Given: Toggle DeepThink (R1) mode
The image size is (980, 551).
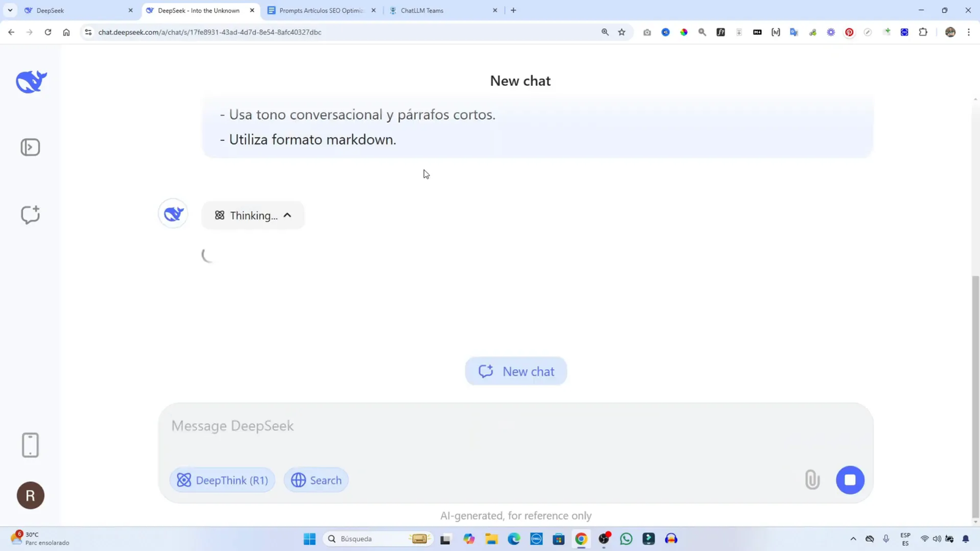Looking at the screenshot, I should pyautogui.click(x=222, y=480).
